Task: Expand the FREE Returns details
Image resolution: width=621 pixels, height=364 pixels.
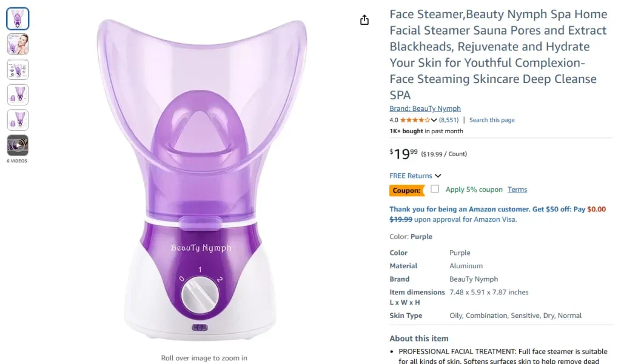Action: point(415,175)
